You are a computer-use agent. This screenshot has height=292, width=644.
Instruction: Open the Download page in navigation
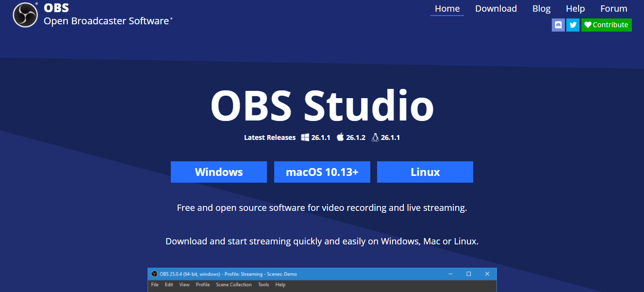click(x=496, y=9)
